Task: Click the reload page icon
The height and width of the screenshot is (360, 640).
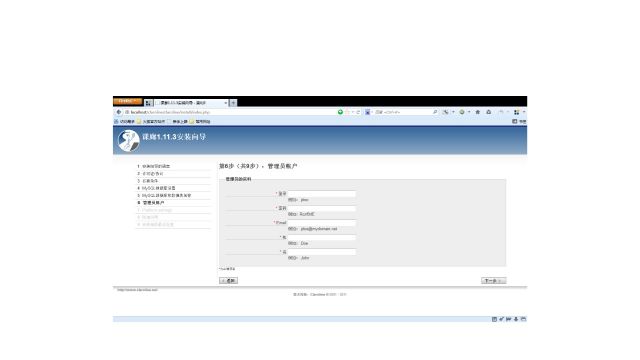Action: tap(358, 112)
